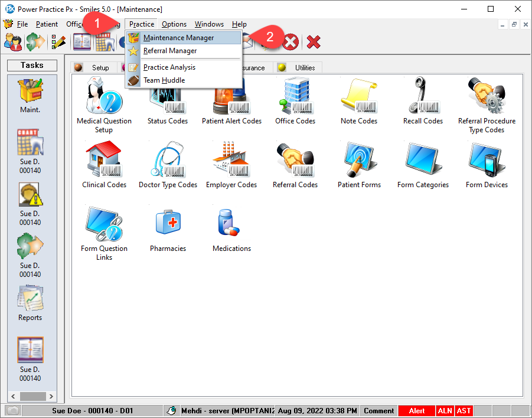Screen dimensions: 532x418
Task: Click the Tasks sidebar scrollbar thumb
Action: pyautogui.click(x=32, y=396)
